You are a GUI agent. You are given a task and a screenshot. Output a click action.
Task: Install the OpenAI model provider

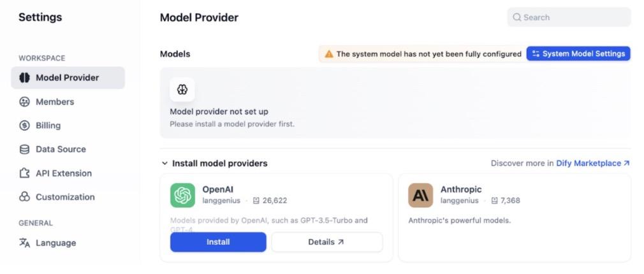pyautogui.click(x=218, y=242)
